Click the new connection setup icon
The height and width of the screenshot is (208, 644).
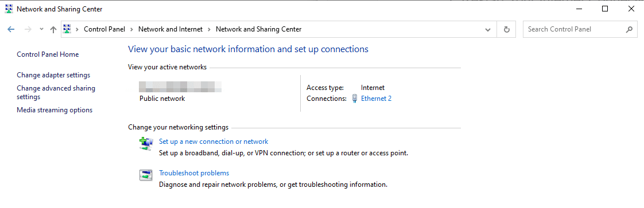point(146,144)
